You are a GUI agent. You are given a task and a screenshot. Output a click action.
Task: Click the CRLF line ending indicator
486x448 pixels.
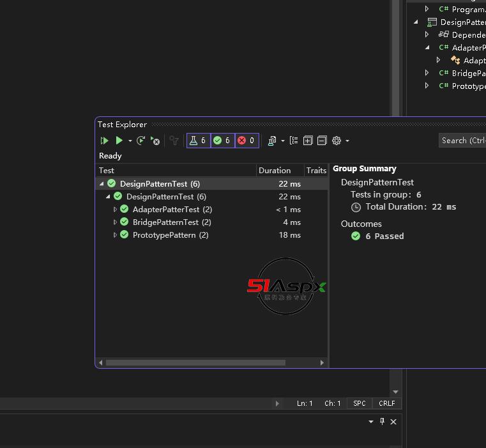click(x=386, y=403)
